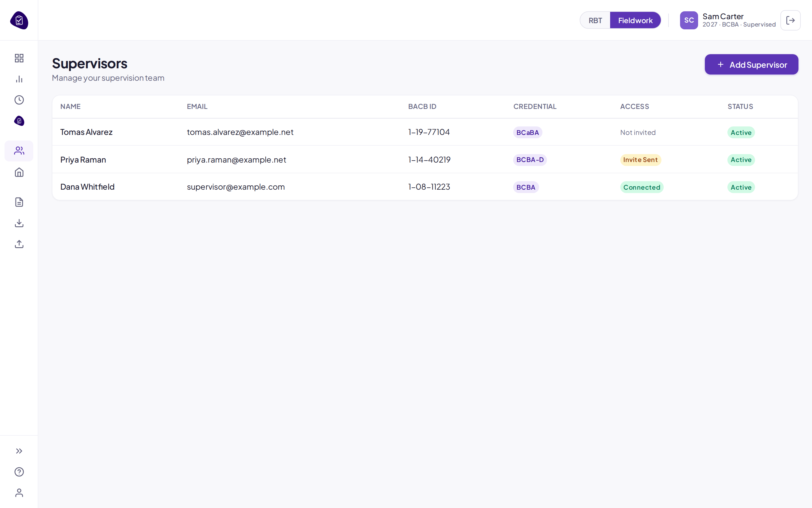This screenshot has height=508, width=812.
Task: Select the Priya Raman name
Action: pyautogui.click(x=83, y=159)
